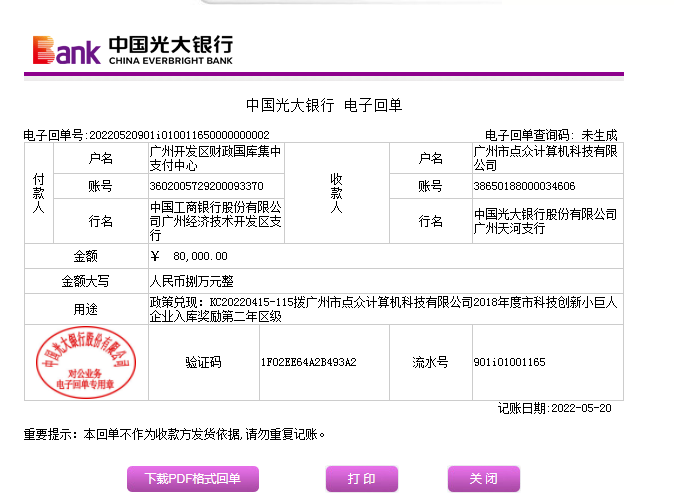Click payer account 3602005729200093370
The height and width of the screenshot is (502, 674).
coord(206,186)
